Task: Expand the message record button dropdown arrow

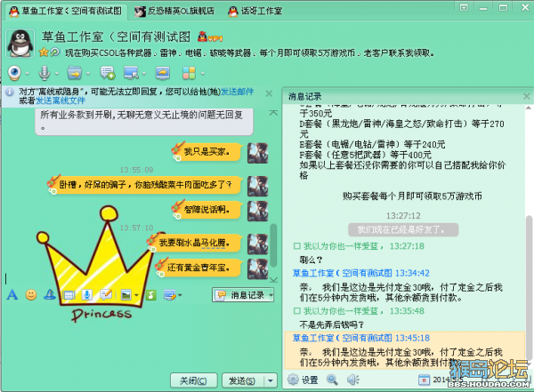Action: coord(271,295)
